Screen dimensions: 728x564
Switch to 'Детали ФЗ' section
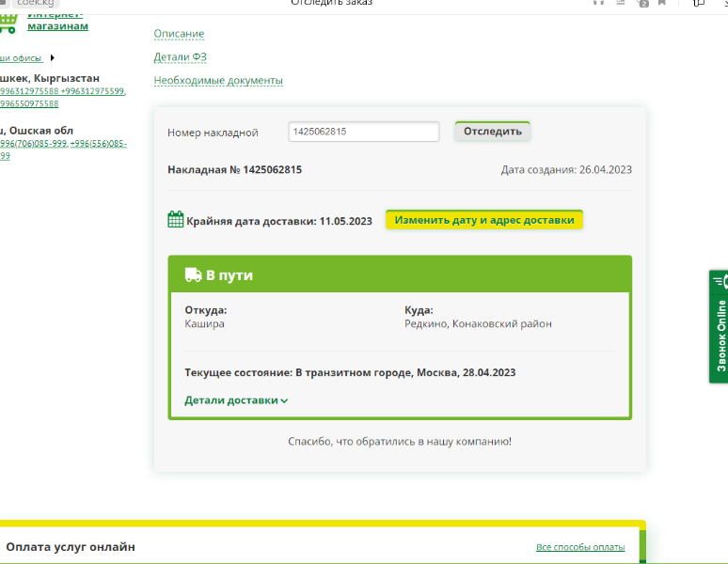tap(180, 57)
